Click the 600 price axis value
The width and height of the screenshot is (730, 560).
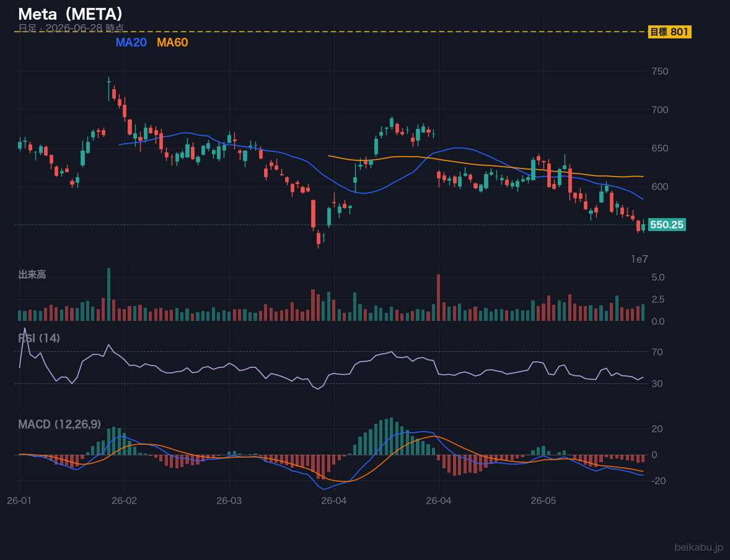660,186
